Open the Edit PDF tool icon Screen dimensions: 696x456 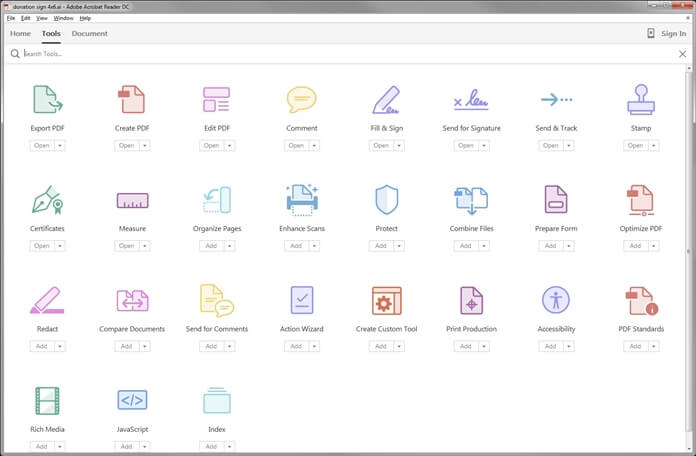[x=217, y=99]
